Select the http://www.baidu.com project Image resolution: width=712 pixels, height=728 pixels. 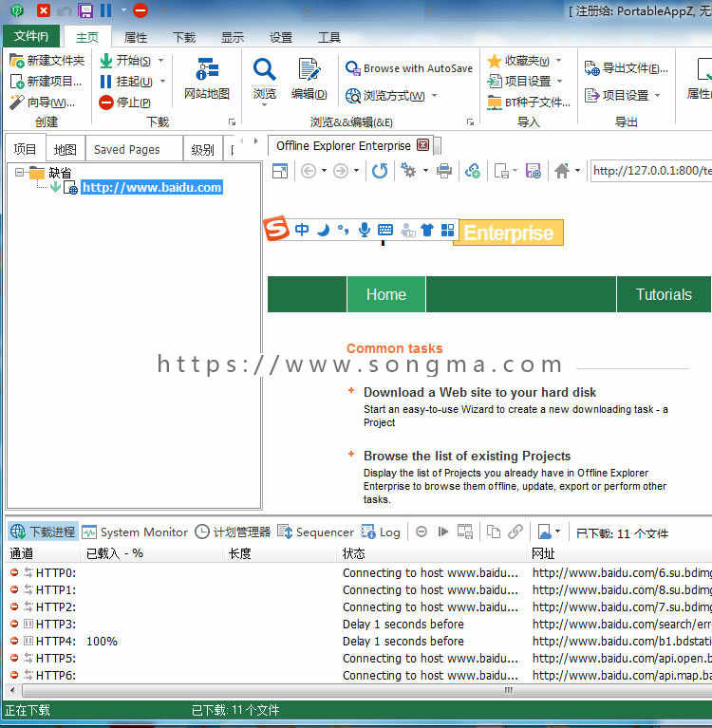tap(152, 187)
